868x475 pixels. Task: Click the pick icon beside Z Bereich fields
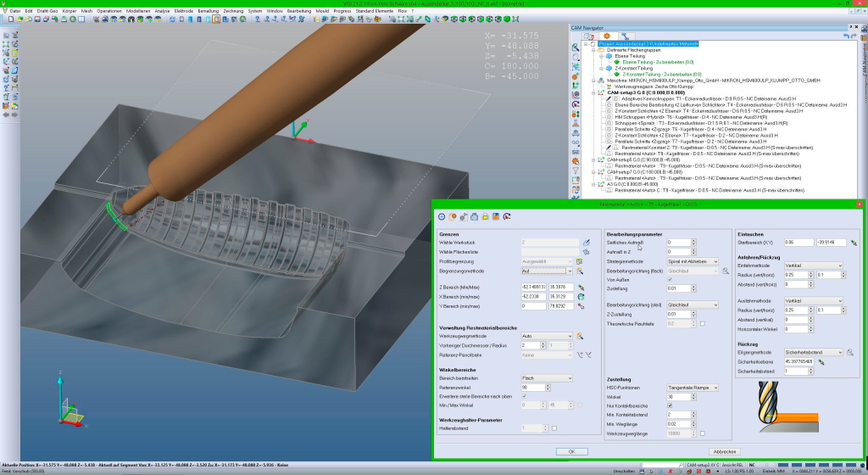[581, 288]
